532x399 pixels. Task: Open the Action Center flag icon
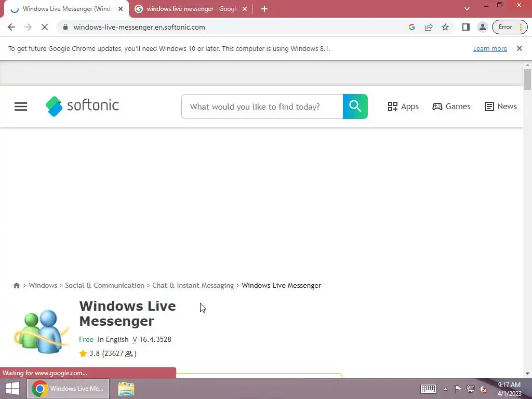pyautogui.click(x=458, y=389)
